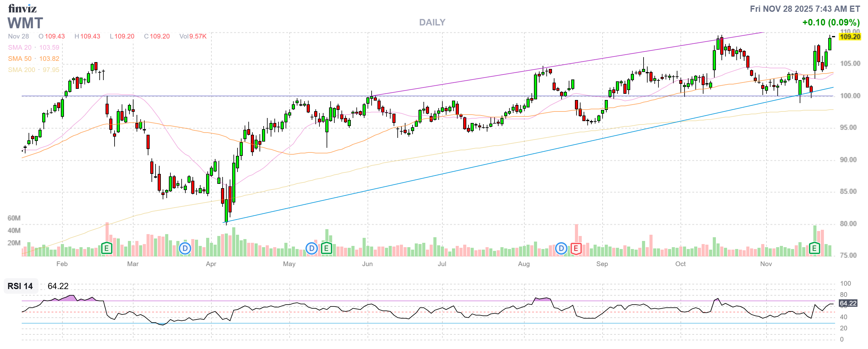Click the green earnings marker in November
868x349 pixels.
pos(814,249)
